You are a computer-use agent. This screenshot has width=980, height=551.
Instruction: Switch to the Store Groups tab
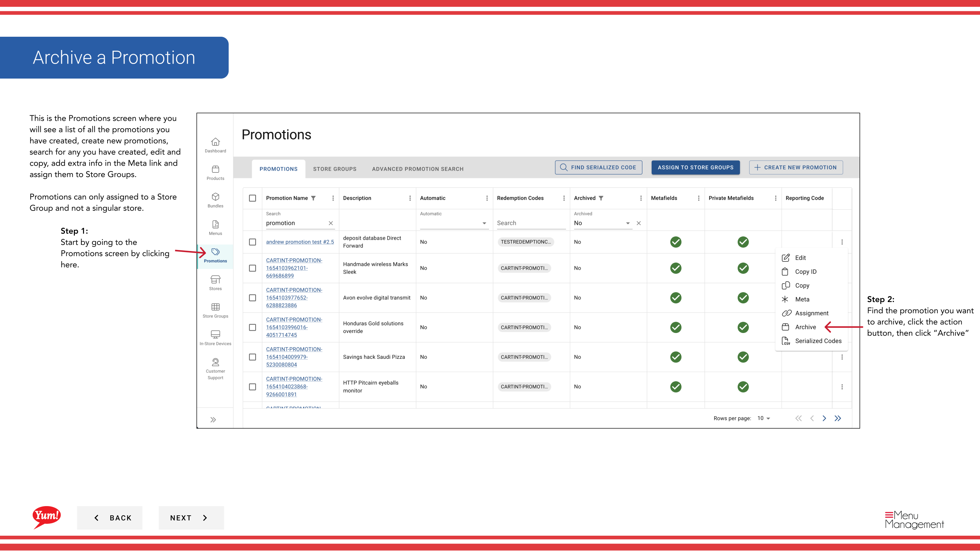tap(335, 169)
